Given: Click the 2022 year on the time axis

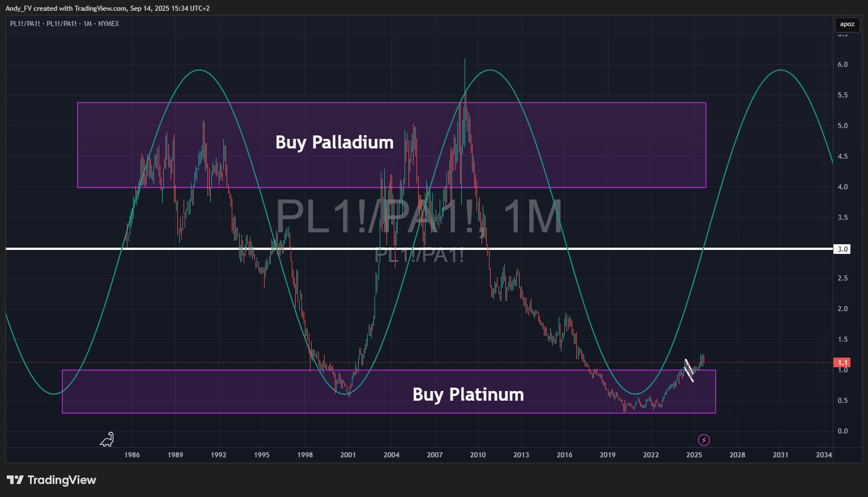Looking at the screenshot, I should (651, 455).
